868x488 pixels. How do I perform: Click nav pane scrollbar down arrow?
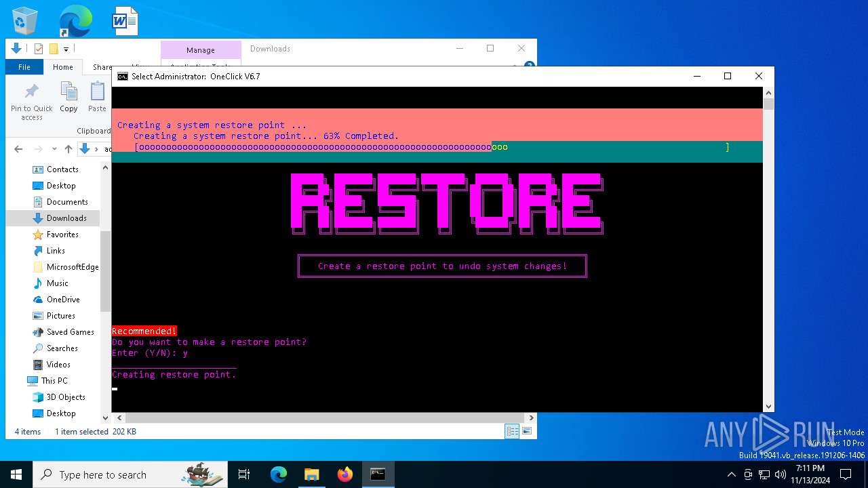(105, 418)
